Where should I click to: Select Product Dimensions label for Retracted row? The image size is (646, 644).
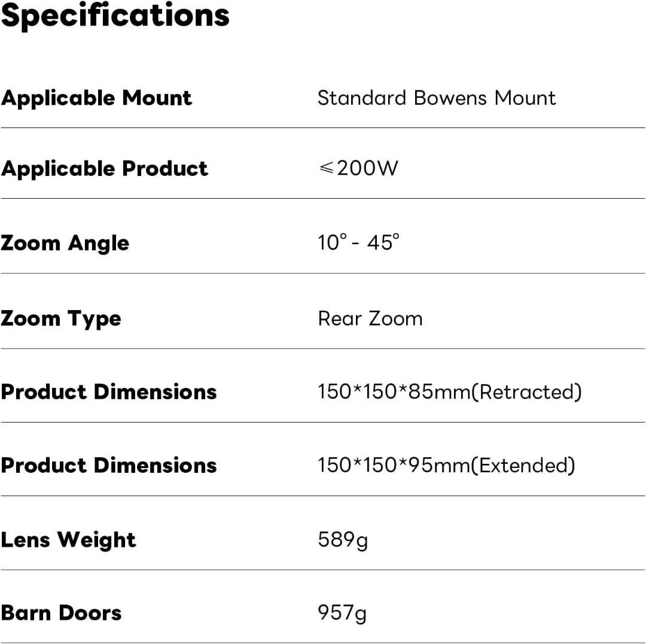[x=109, y=392]
